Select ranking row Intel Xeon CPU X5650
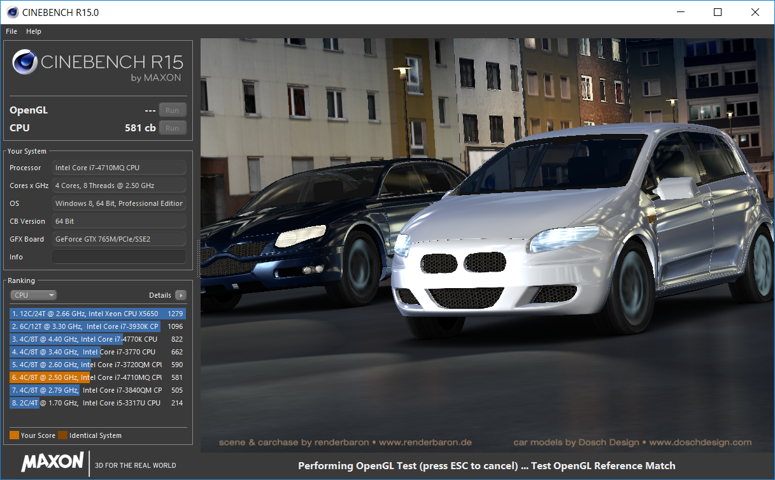The width and height of the screenshot is (775, 480). (x=97, y=313)
